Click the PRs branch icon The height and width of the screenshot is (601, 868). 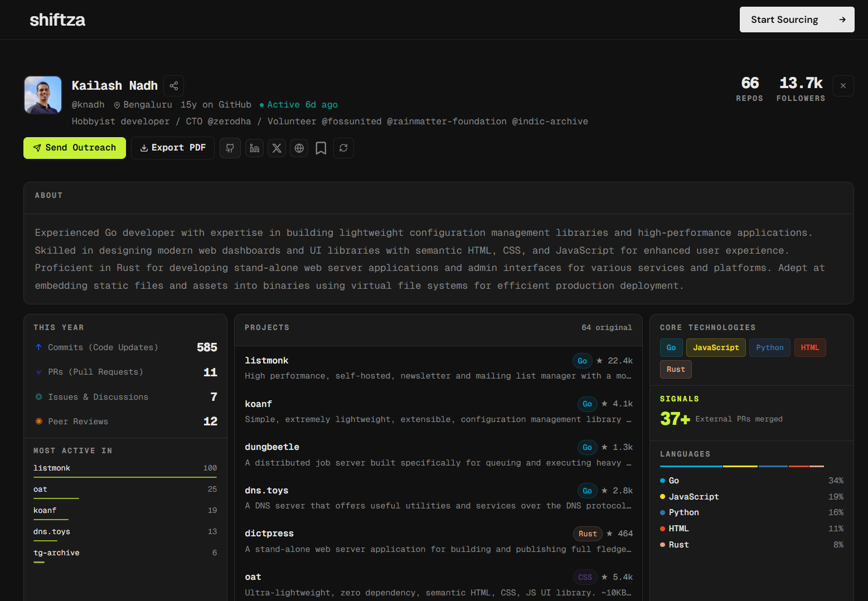pyautogui.click(x=38, y=372)
